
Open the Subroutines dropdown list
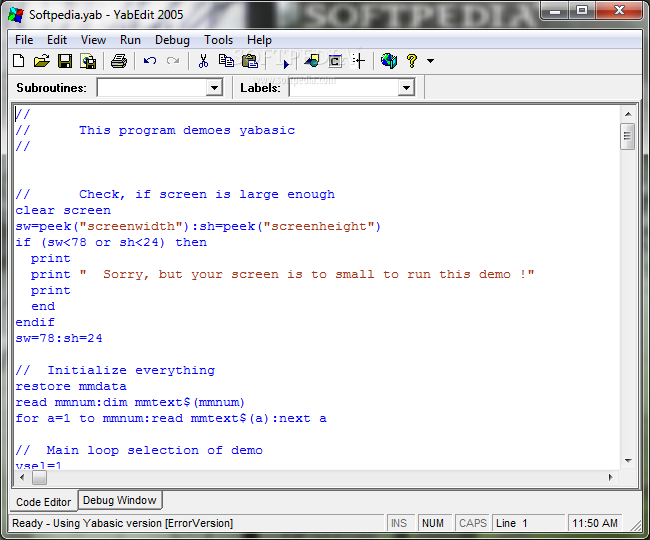[214, 87]
